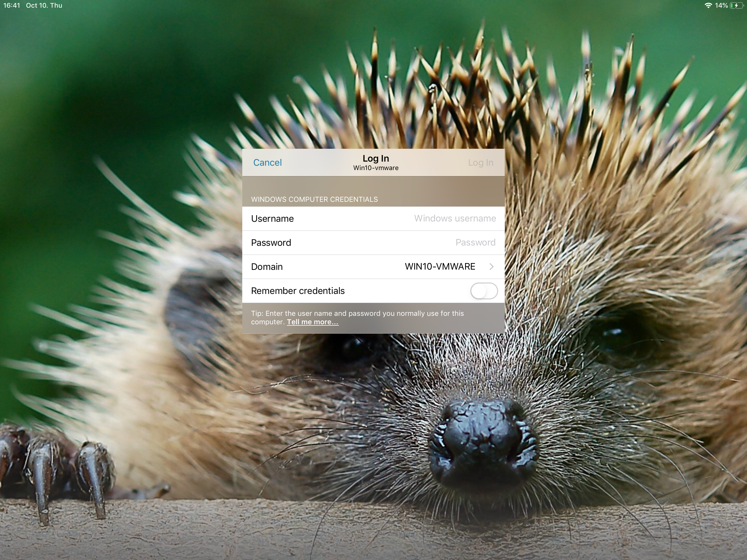
Task: Tap the 14% battery percentage
Action: pyautogui.click(x=721, y=5)
